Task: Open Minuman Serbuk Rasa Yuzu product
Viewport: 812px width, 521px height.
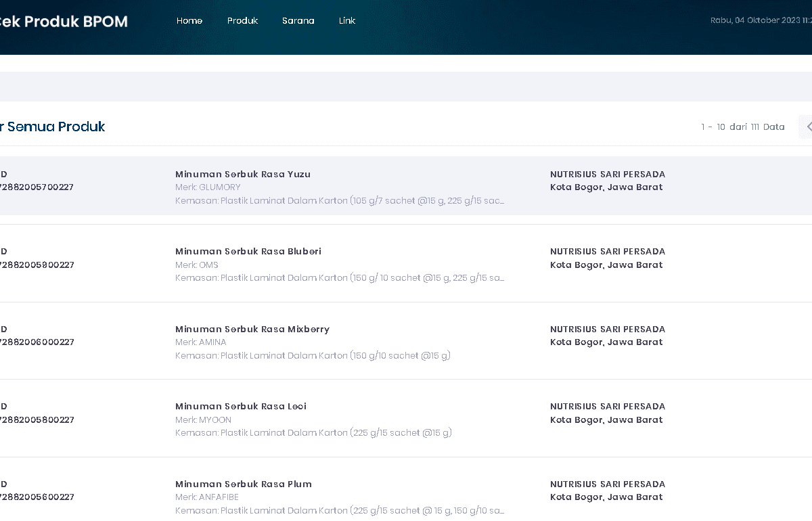Action: click(x=243, y=174)
